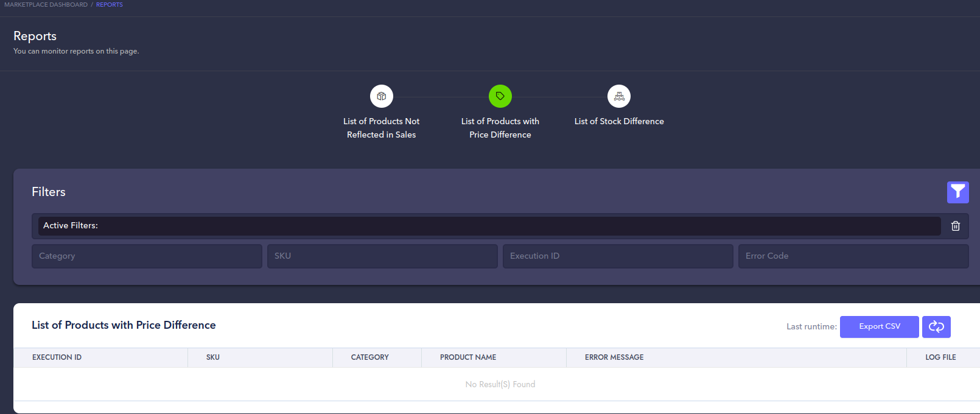
Task: Select the Execution ID filter input
Action: click(617, 256)
